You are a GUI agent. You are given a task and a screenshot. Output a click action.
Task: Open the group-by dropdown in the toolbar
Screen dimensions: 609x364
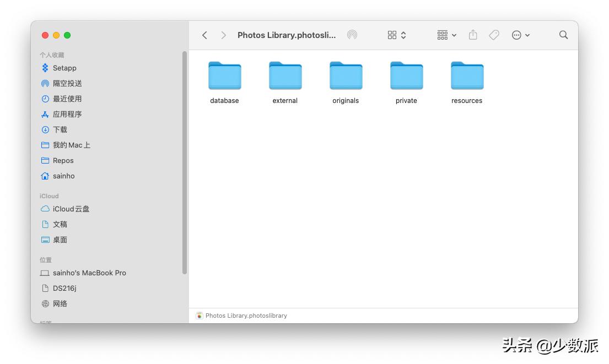pyautogui.click(x=446, y=35)
